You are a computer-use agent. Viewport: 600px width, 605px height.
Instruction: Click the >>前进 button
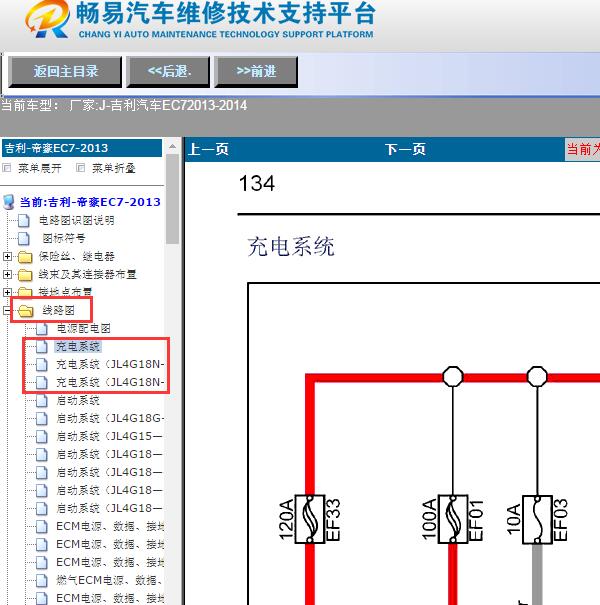pos(256,72)
